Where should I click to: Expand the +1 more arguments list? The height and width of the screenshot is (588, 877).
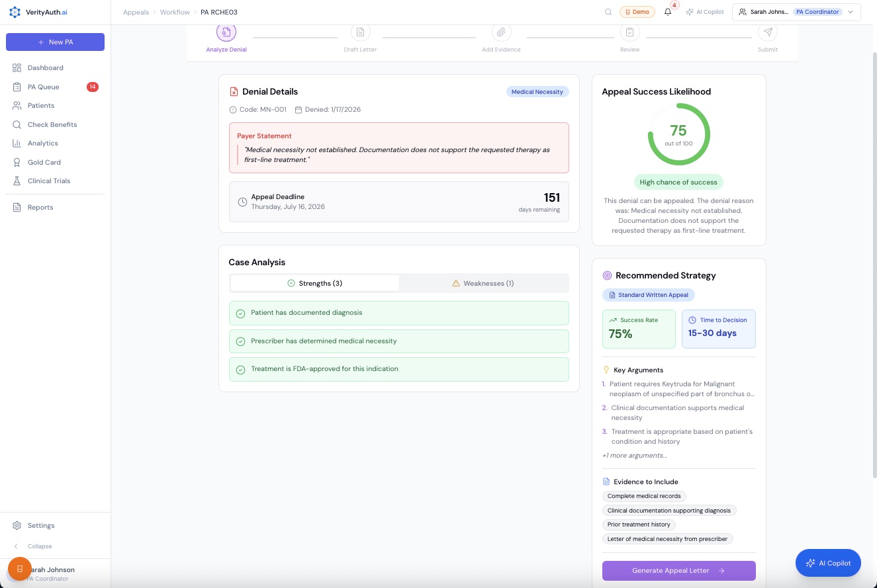[x=634, y=455]
